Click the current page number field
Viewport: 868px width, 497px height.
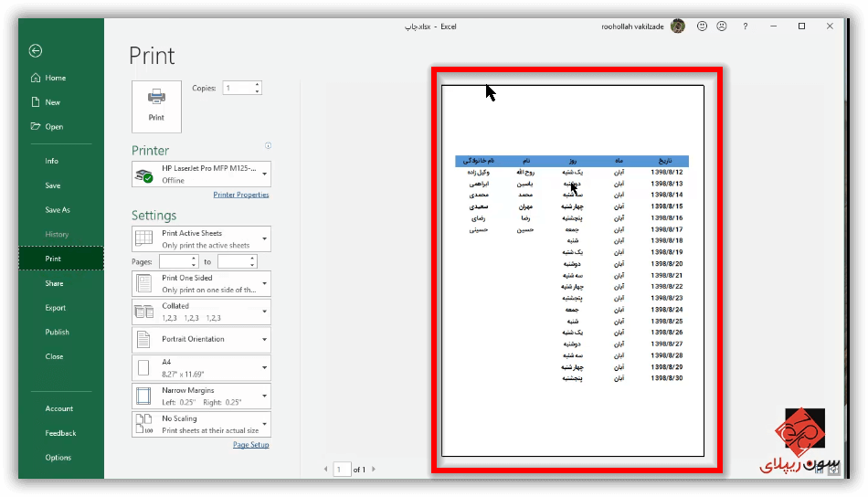[342, 470]
